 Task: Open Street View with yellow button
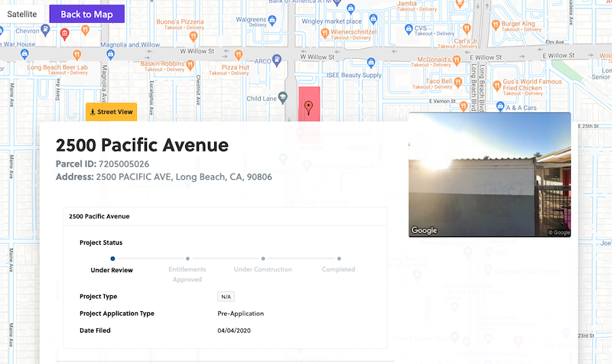(111, 112)
